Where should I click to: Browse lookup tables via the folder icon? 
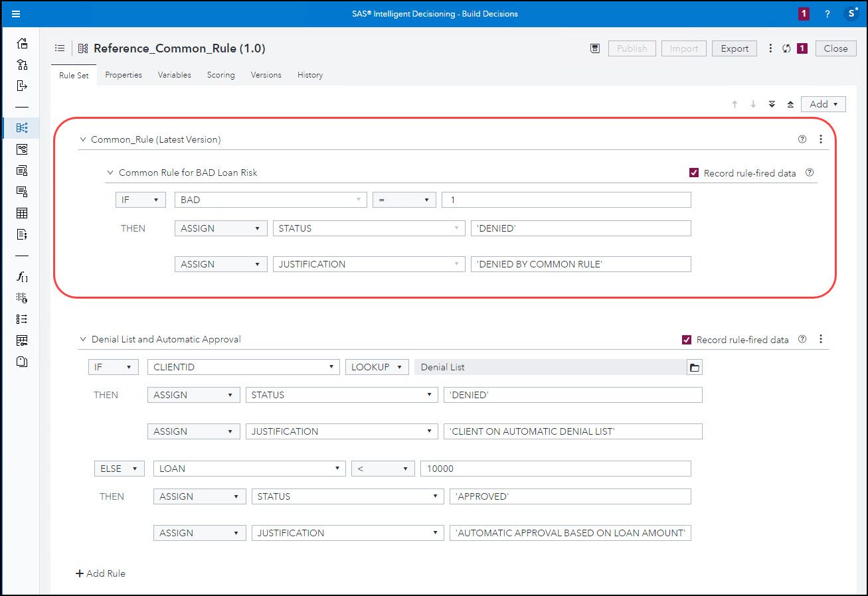pos(695,366)
